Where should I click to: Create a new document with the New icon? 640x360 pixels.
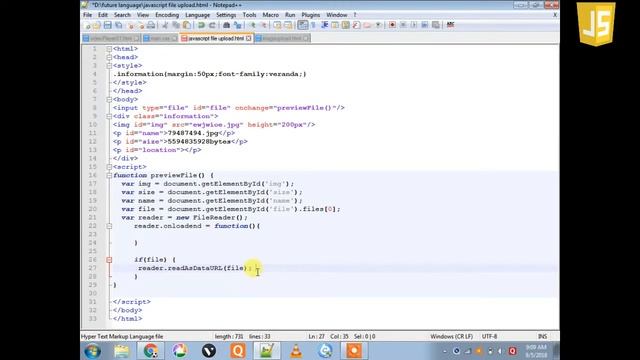tap(87, 25)
